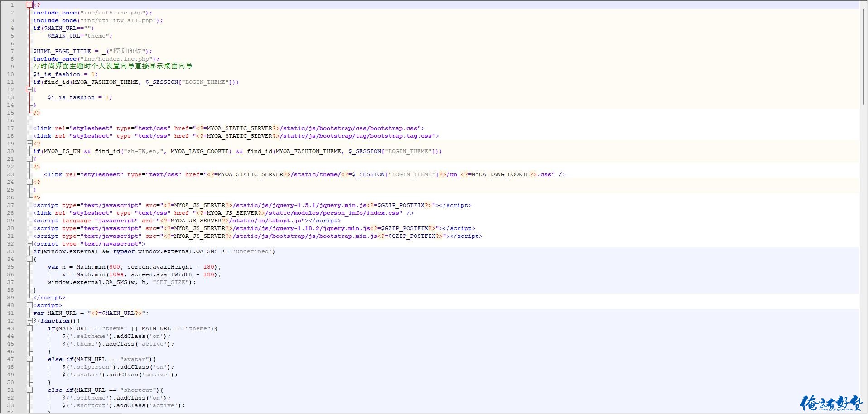868x414 pixels.
Task: Collapse the PHP block starting on line 1
Action: [29, 5]
